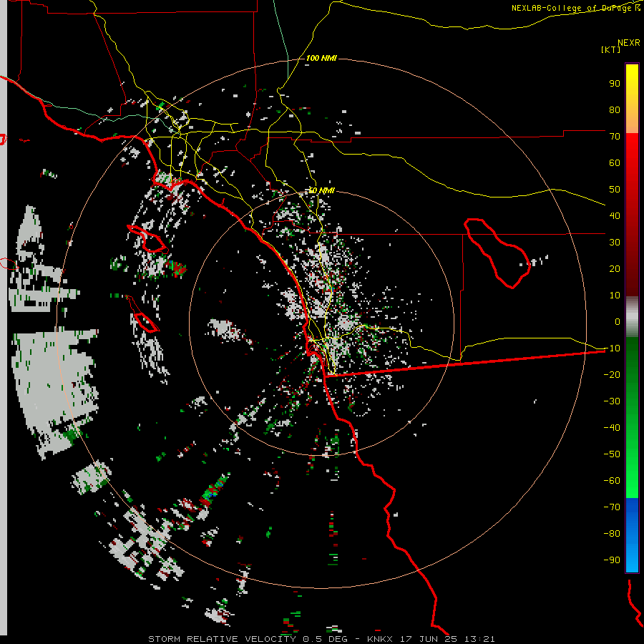
Task: Select the 50 value on the velocity scale
Action: click(x=615, y=190)
